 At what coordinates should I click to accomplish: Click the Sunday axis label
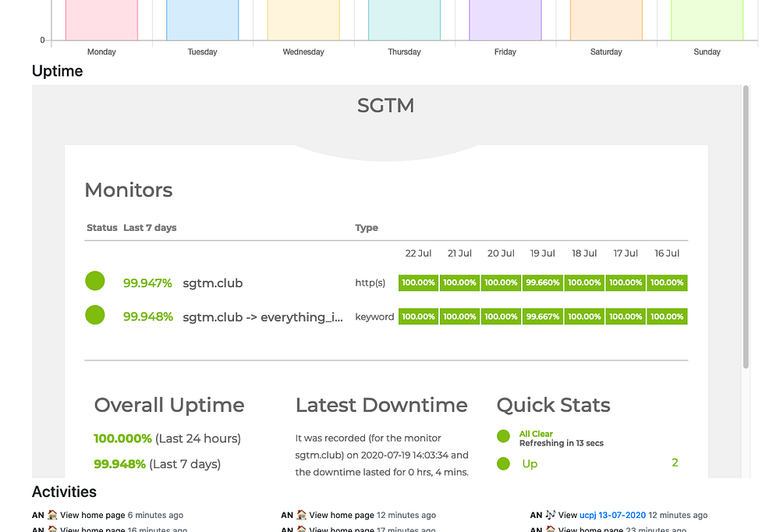click(x=707, y=51)
